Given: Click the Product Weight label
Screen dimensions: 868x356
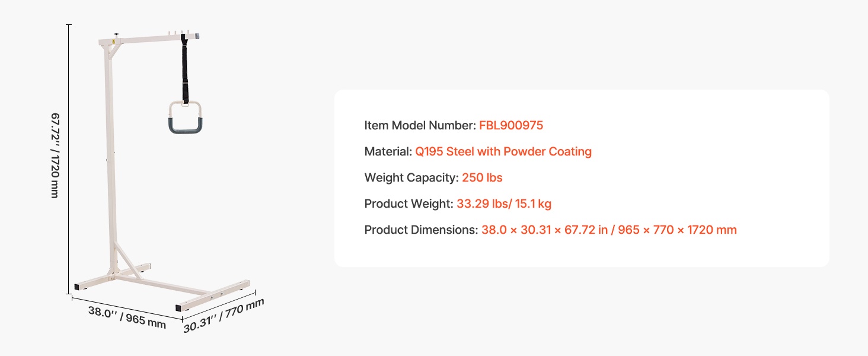Looking at the screenshot, I should point(409,204).
